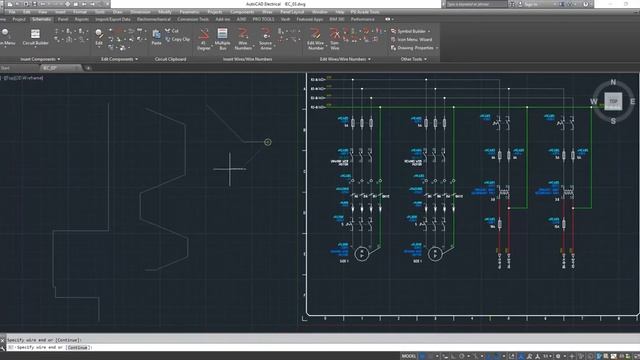Open the Icon Menu tool
The image size is (640, 360).
(6, 37)
